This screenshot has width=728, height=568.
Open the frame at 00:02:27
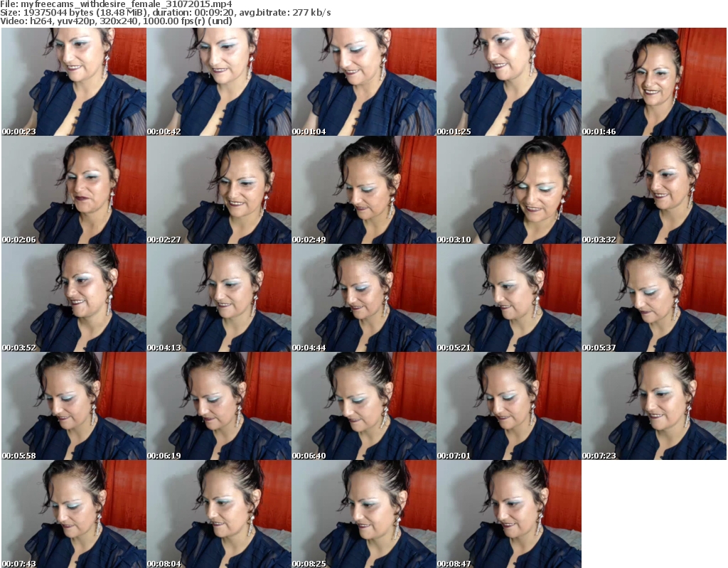pos(219,190)
